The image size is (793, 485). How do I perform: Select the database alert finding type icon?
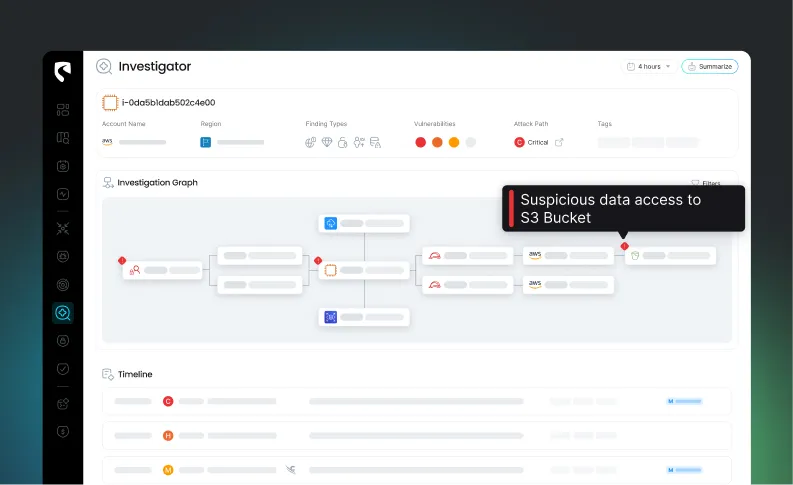point(375,143)
